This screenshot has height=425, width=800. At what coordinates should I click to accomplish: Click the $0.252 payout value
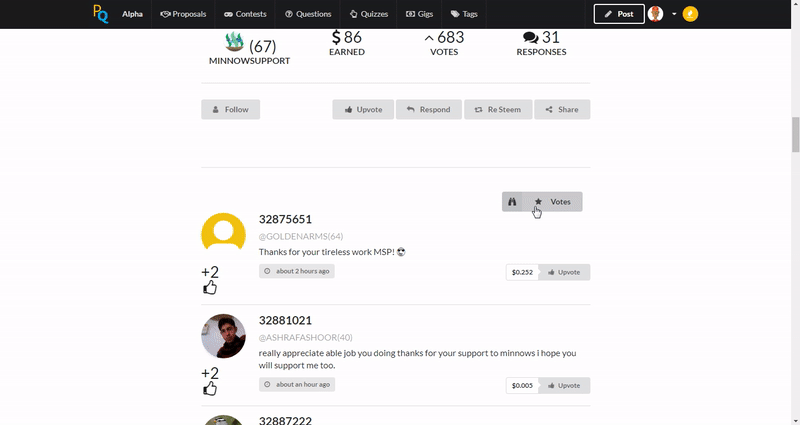(522, 272)
